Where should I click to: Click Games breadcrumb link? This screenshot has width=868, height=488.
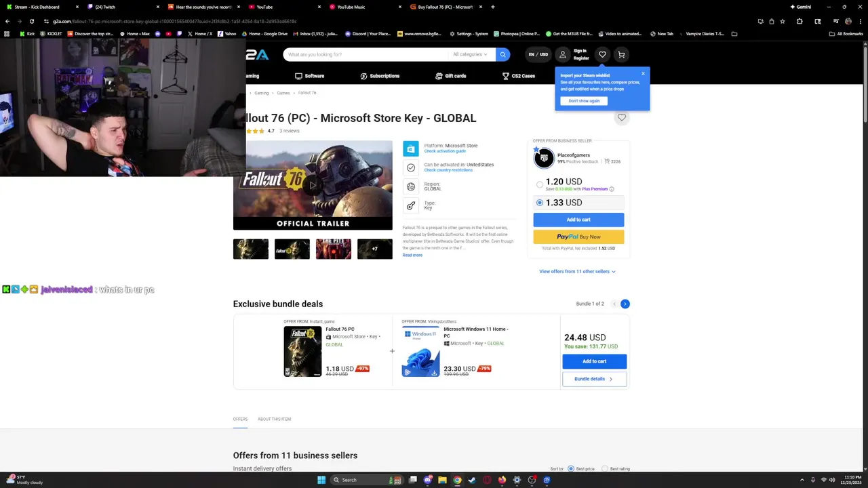[283, 93]
